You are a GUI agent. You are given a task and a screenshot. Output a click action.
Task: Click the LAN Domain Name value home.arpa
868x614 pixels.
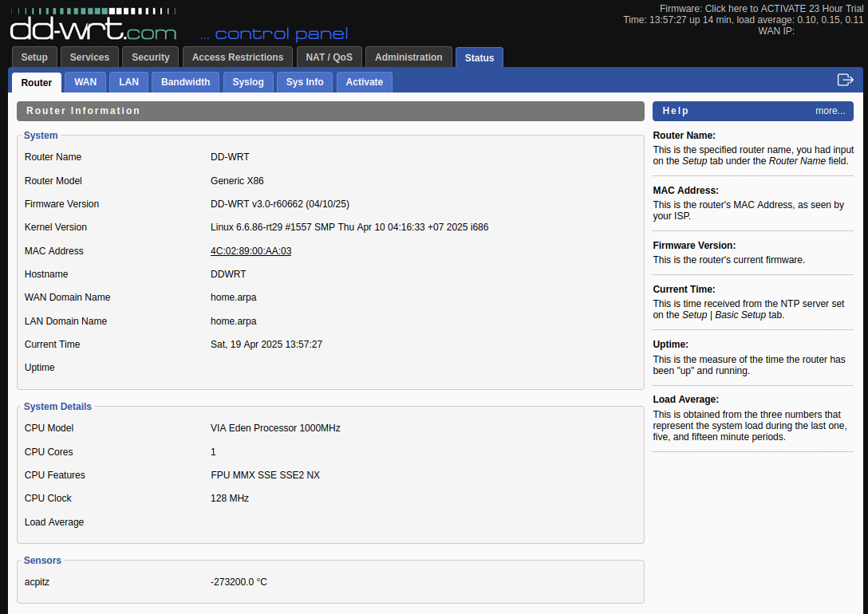[x=233, y=321]
